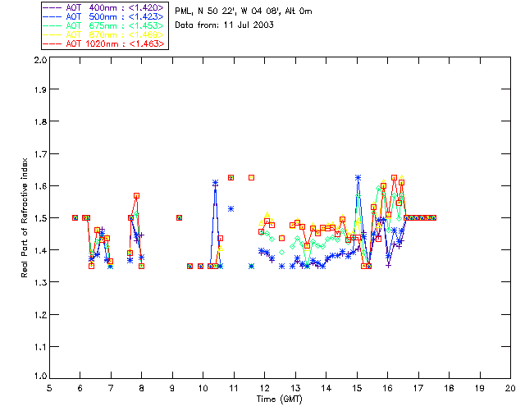The width and height of the screenshot is (525, 420).
Task: Click the hour 13 label on the time axis
Action: click(295, 388)
